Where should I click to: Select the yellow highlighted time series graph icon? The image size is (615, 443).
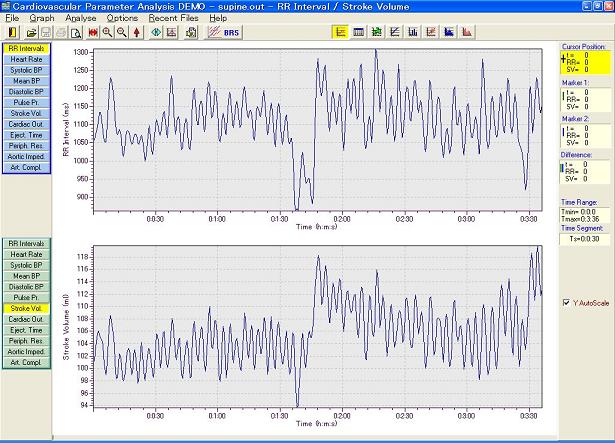tap(340, 32)
